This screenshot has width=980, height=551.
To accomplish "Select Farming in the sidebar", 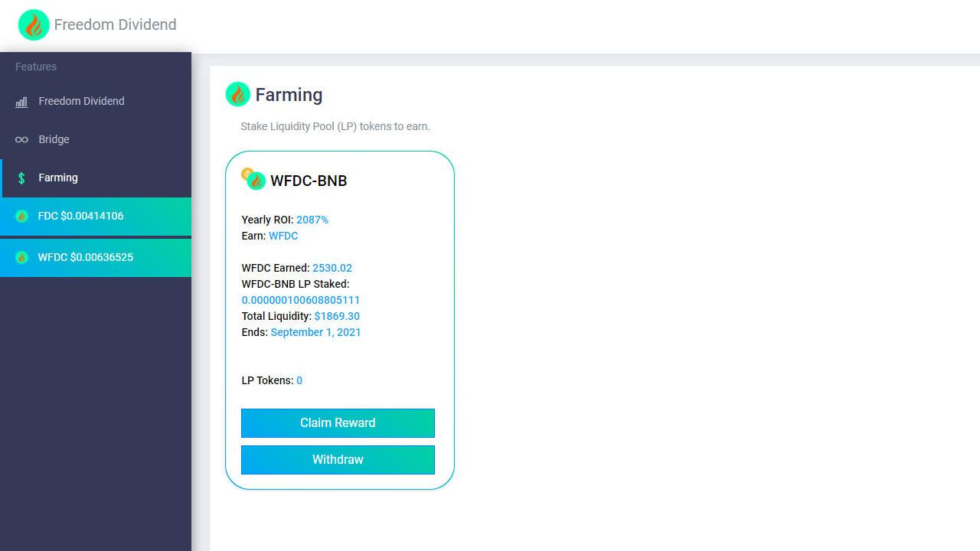I will tap(96, 178).
